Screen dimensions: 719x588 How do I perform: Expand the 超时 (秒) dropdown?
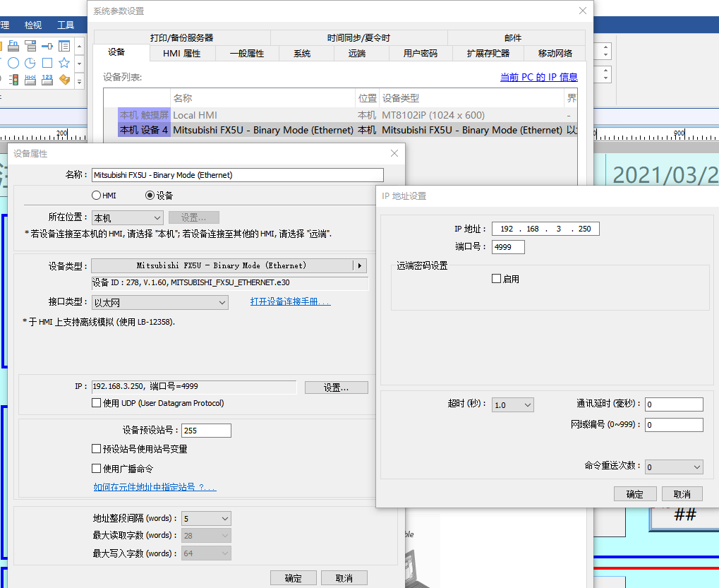coord(512,404)
